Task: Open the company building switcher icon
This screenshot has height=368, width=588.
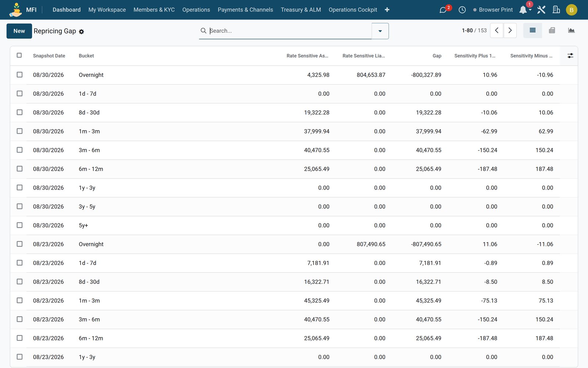Action: [x=556, y=10]
